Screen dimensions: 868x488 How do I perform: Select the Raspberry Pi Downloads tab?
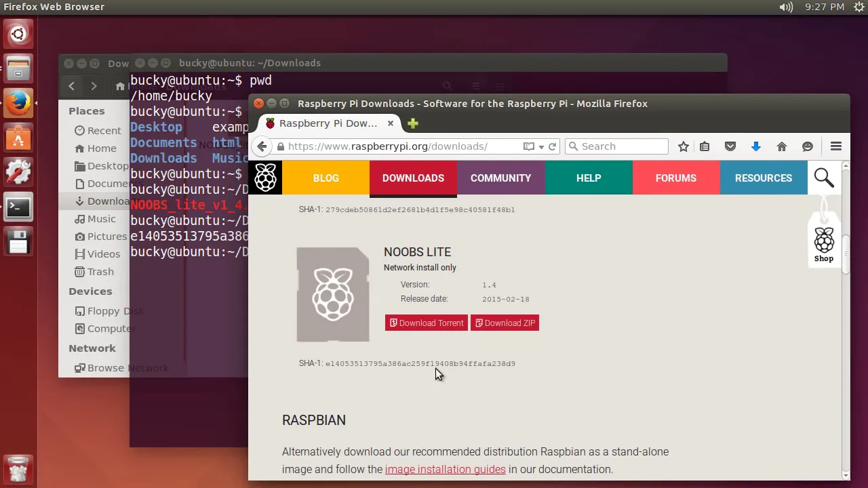coord(330,123)
